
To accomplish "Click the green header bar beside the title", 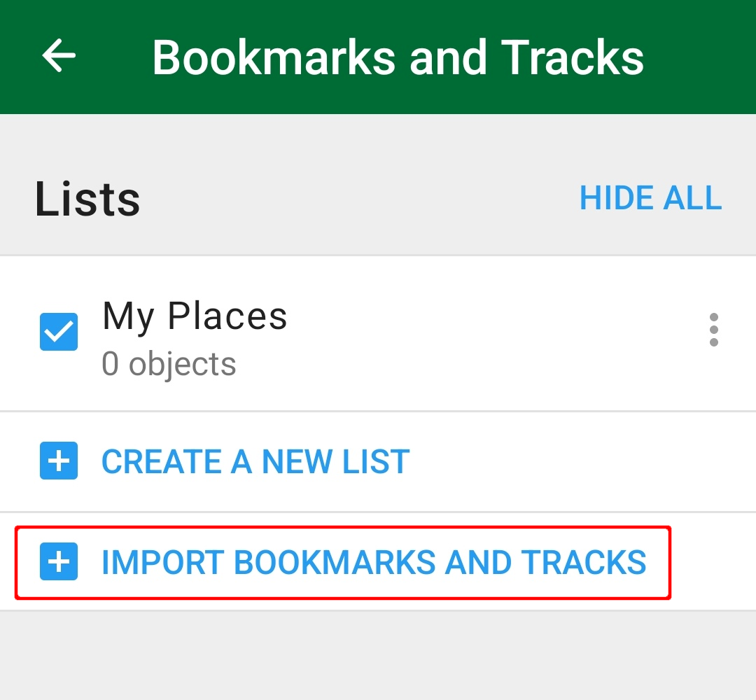I will 699,57.
